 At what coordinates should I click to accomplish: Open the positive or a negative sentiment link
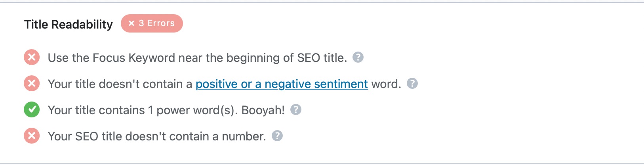282,84
